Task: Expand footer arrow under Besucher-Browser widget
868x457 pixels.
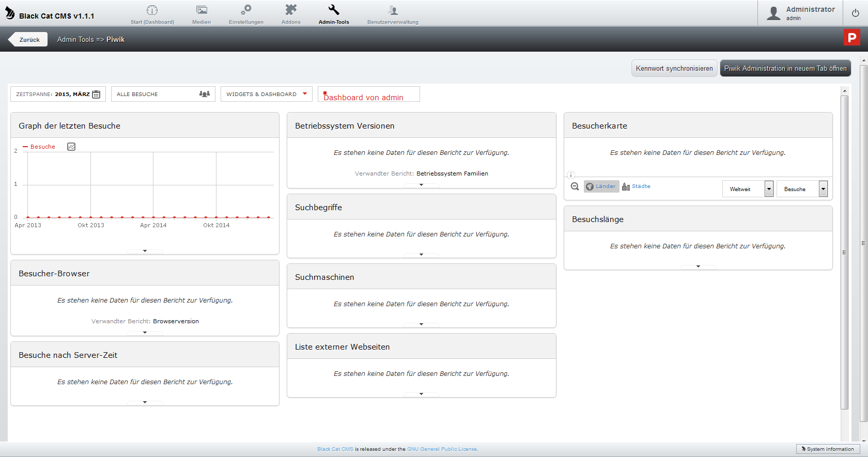Action: (x=145, y=333)
